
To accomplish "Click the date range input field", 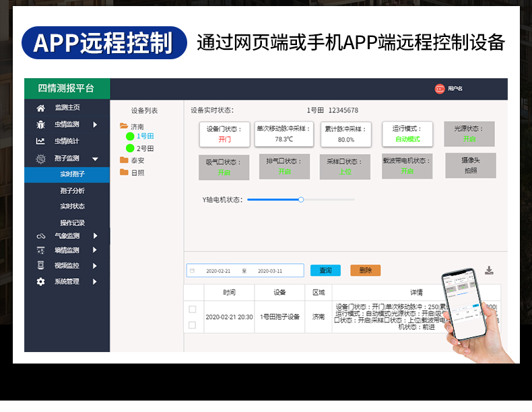I will [245, 271].
